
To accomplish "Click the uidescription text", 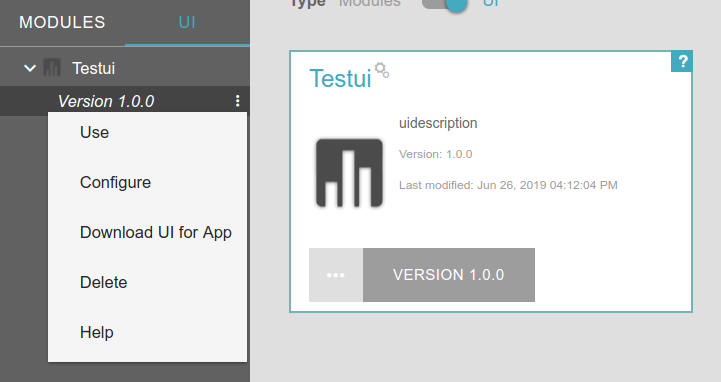I will (x=438, y=123).
